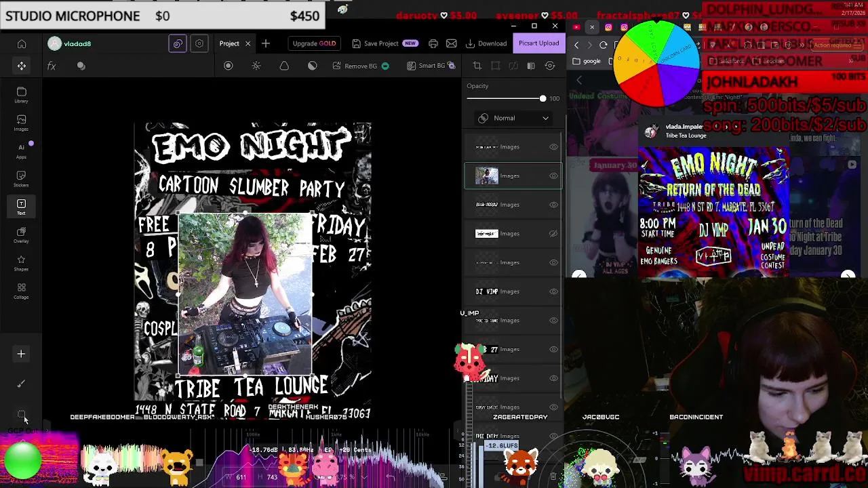Open the Library panel in sidebar
The width and height of the screenshot is (868, 488).
[21, 95]
